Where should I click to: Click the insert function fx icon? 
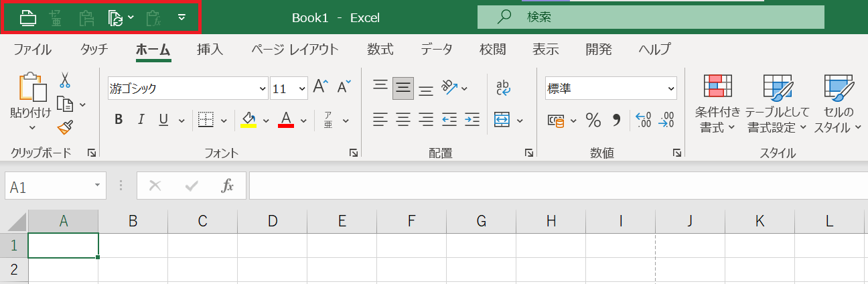(x=228, y=186)
